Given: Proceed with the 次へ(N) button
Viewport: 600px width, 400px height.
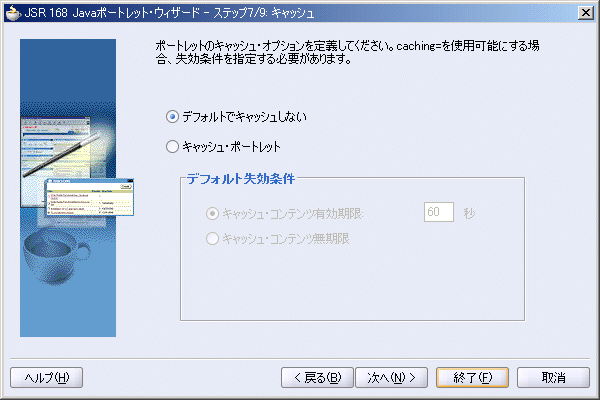Looking at the screenshot, I should (x=391, y=378).
